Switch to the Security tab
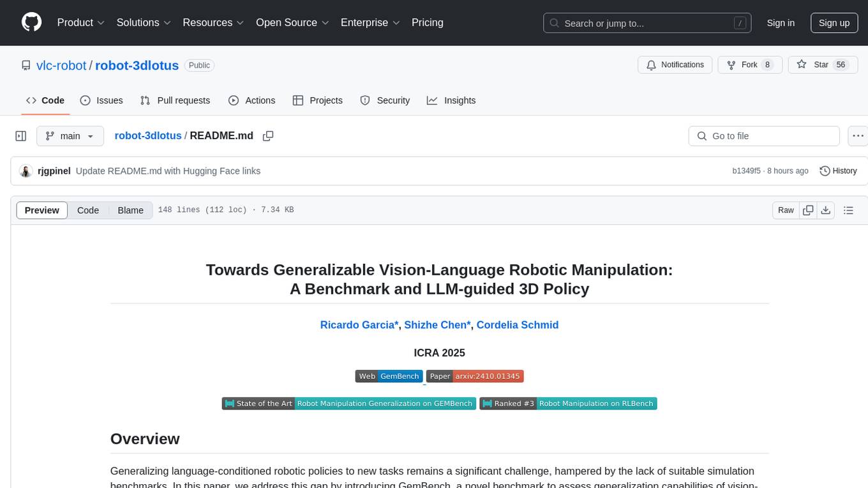The width and height of the screenshot is (868, 488). coord(385,100)
